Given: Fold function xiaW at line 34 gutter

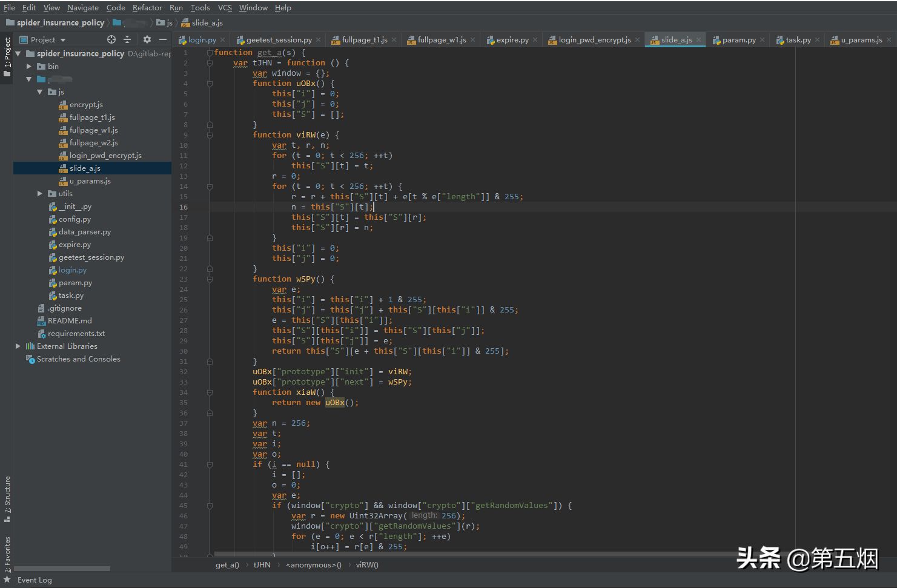Looking at the screenshot, I should (210, 392).
